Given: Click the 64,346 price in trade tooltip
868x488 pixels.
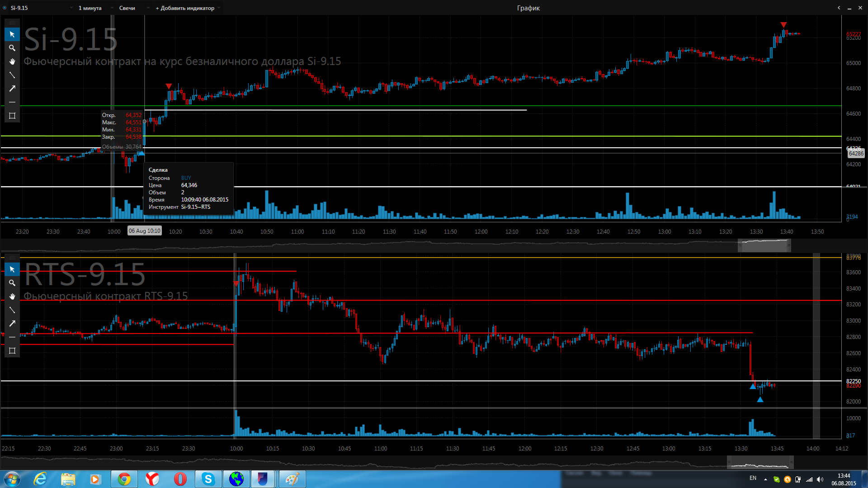Looking at the screenshot, I should (189, 185).
